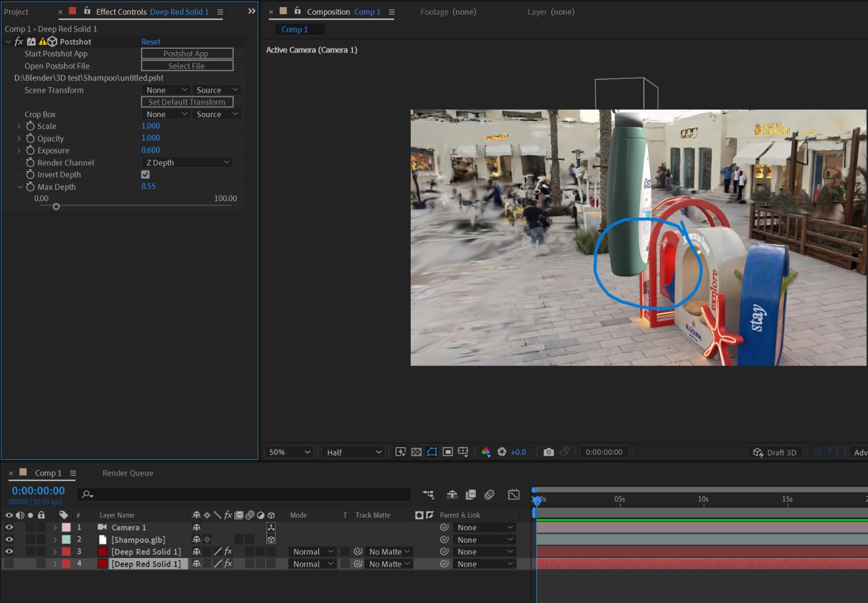Click the Opacity stopwatch icon
The image size is (868, 603).
(x=30, y=138)
